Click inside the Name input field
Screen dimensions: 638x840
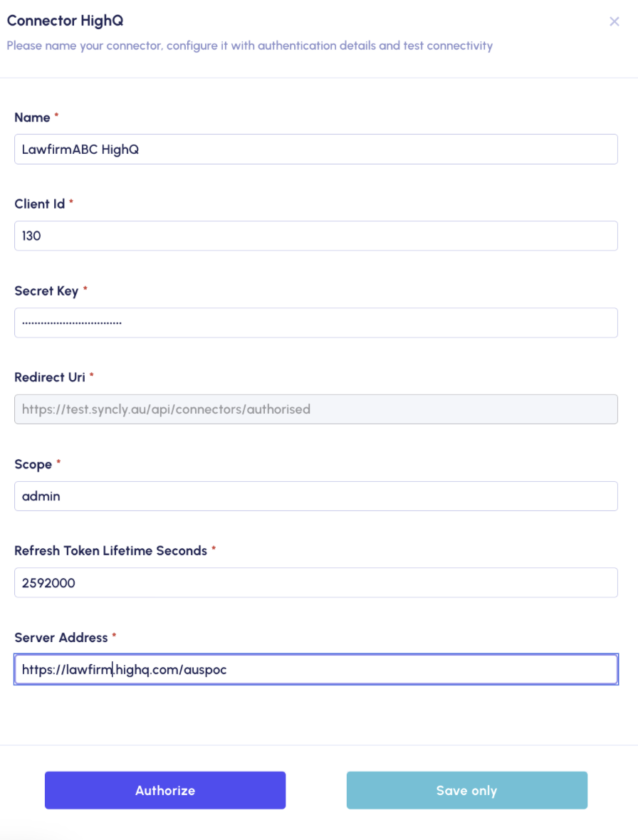pyautogui.click(x=316, y=149)
